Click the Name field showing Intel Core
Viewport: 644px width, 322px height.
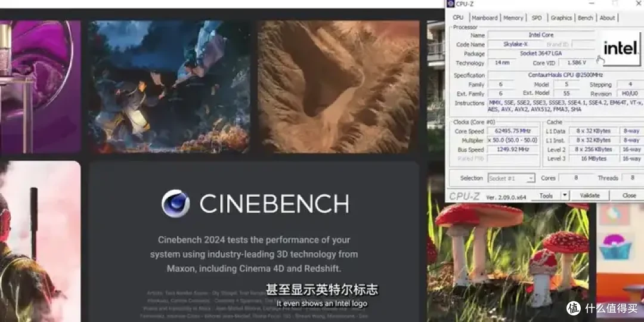pyautogui.click(x=541, y=35)
